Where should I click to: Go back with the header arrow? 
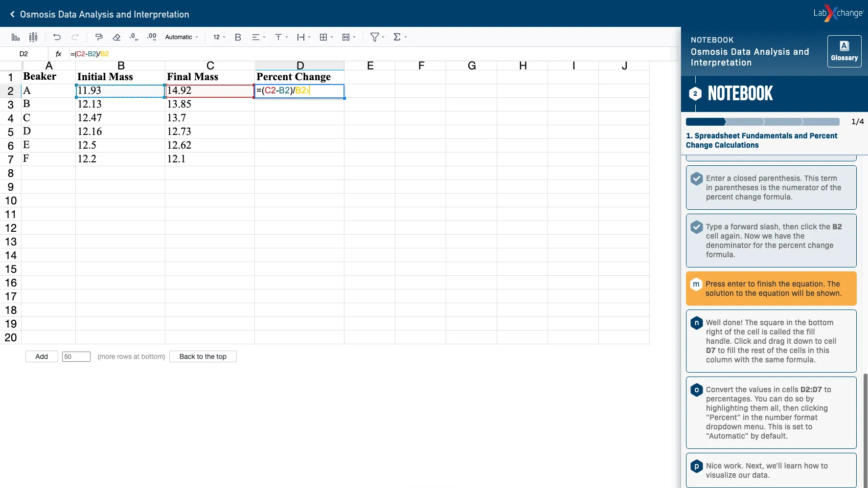coord(12,14)
